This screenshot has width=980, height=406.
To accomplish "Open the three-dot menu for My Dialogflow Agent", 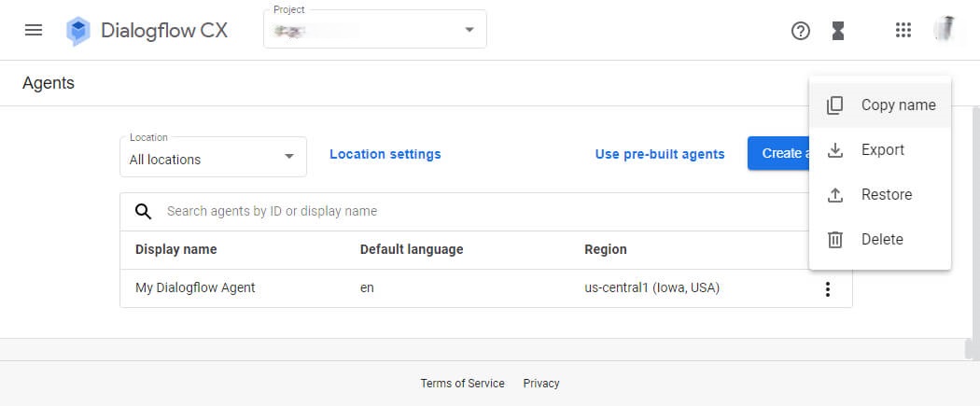I will (x=827, y=289).
